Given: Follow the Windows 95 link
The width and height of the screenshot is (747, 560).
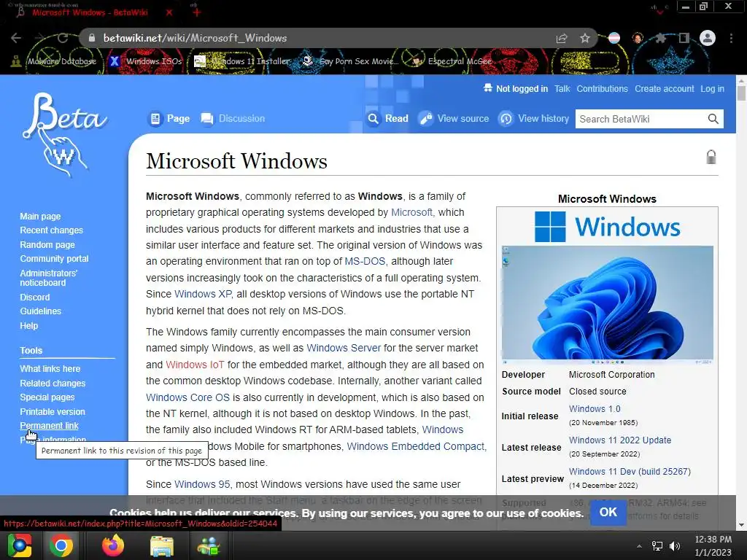Looking at the screenshot, I should [202, 484].
